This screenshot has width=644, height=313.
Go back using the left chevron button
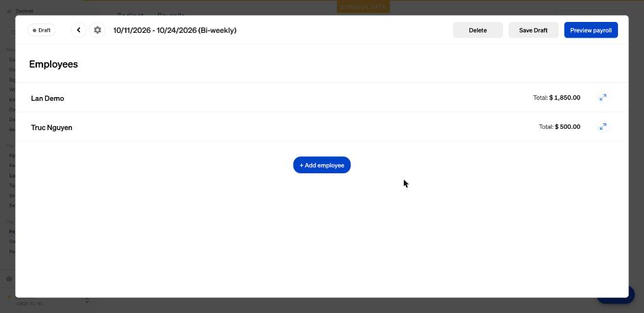click(x=79, y=30)
